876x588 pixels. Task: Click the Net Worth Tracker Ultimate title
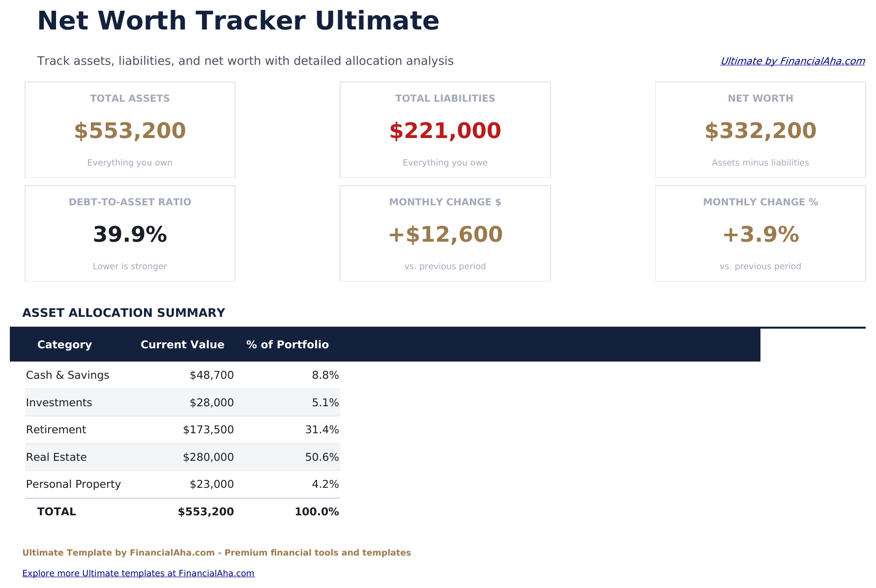pyautogui.click(x=238, y=20)
